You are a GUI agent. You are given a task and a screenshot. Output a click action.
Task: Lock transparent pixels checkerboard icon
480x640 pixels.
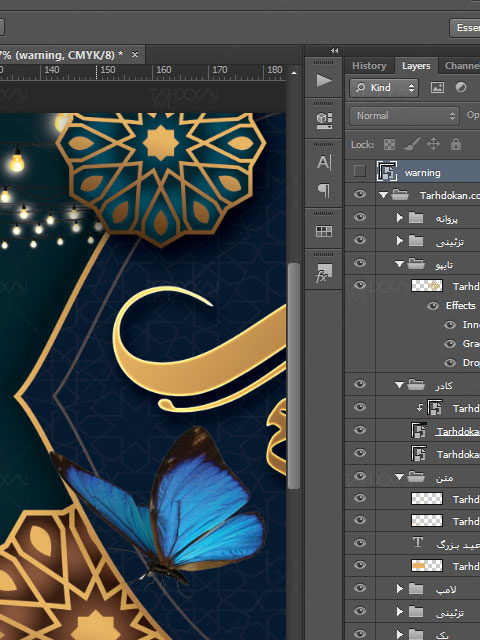coord(389,144)
